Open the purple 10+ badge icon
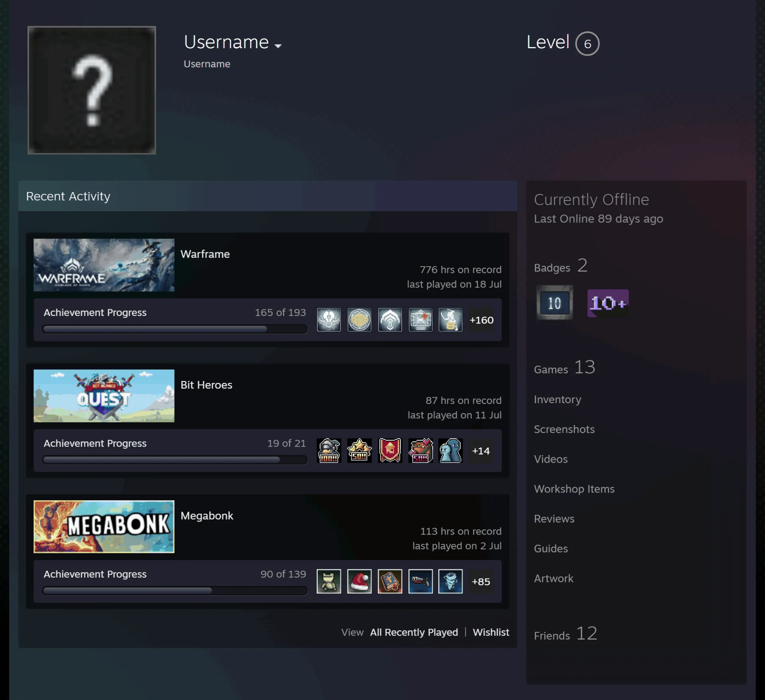 [x=608, y=303]
